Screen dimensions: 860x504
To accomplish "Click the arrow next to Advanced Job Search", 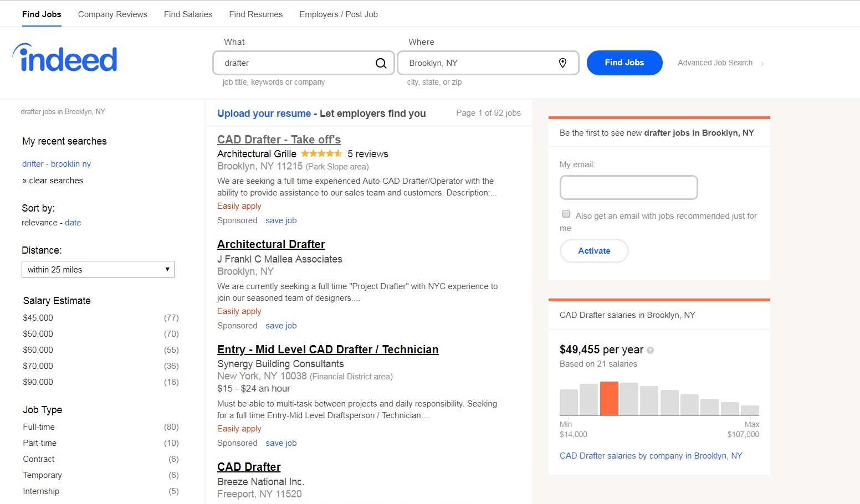I will pyautogui.click(x=762, y=64).
